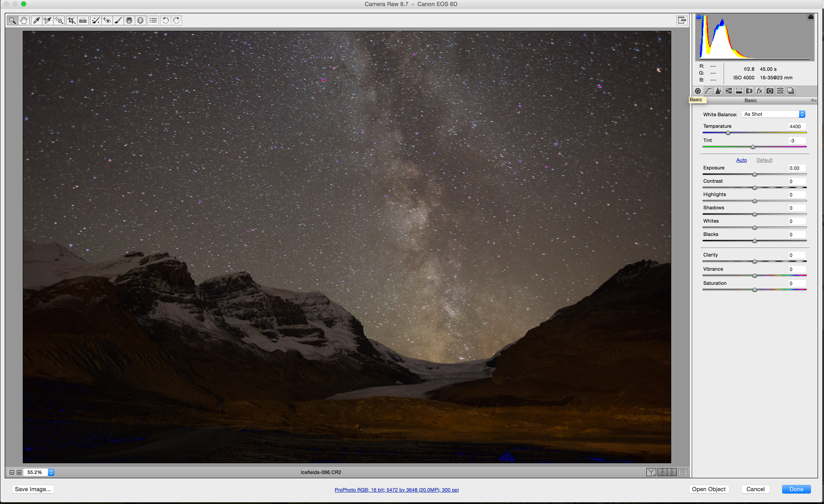This screenshot has width=824, height=504.
Task: Toggle full screen mode icon
Action: 682,20
